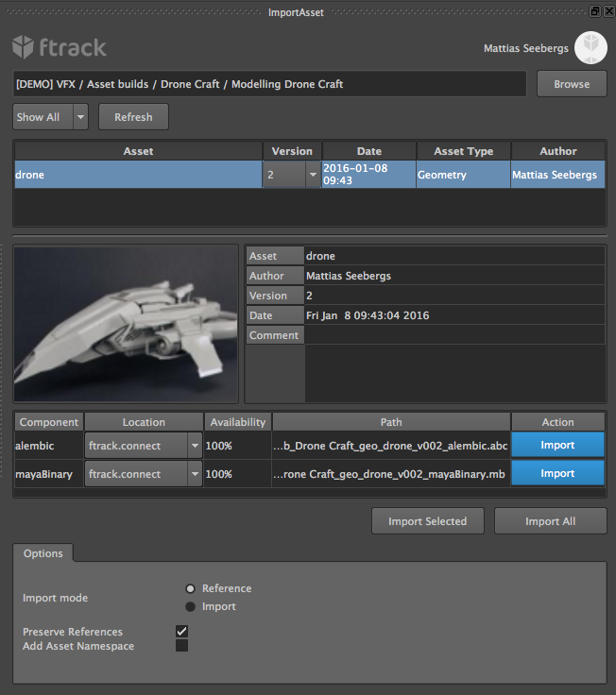Sort by the Asset column header
616x695 pixels.
138,151
